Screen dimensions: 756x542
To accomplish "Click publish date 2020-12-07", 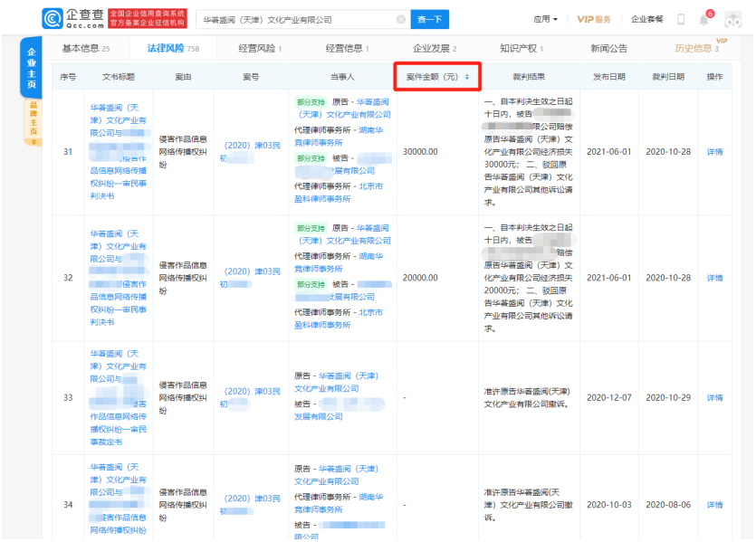I will click(609, 398).
